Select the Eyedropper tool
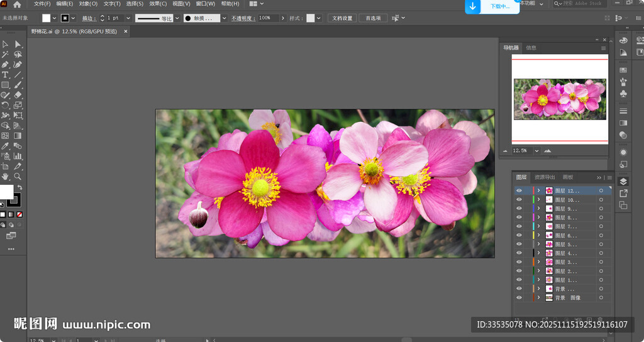The width and height of the screenshot is (644, 342). 5,146
